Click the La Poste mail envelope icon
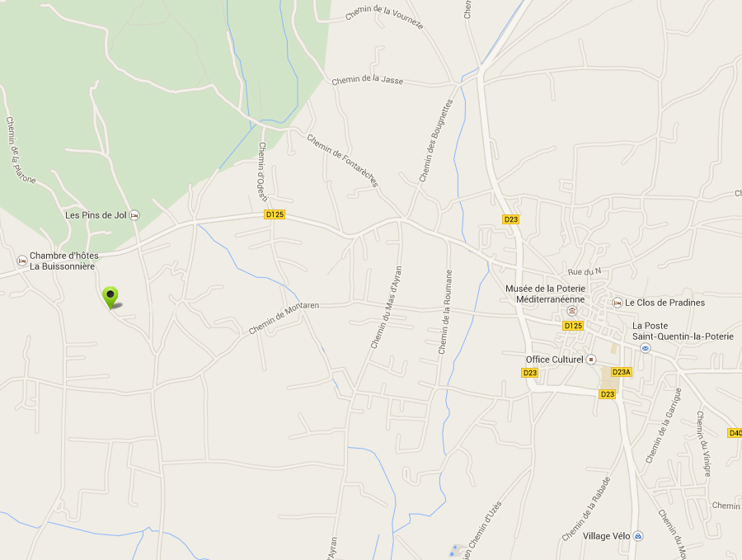The image size is (742, 560). tap(645, 348)
